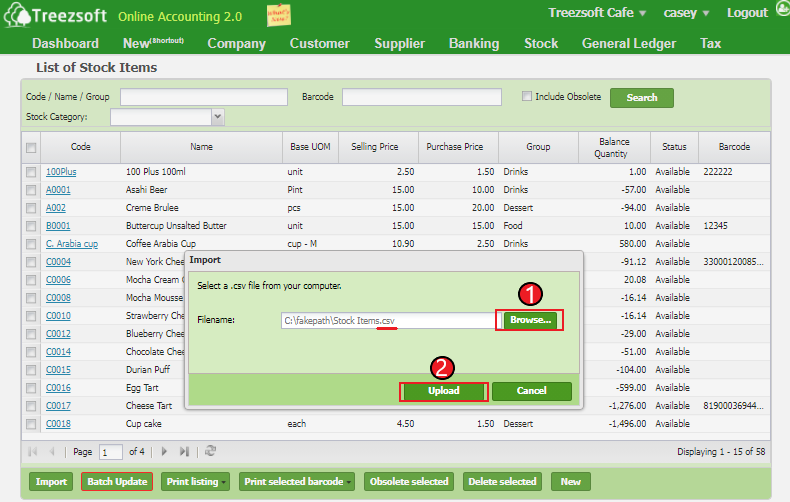Image resolution: width=790 pixels, height=502 pixels.
Task: Toggle the select-all header checkbox
Action: (31, 147)
